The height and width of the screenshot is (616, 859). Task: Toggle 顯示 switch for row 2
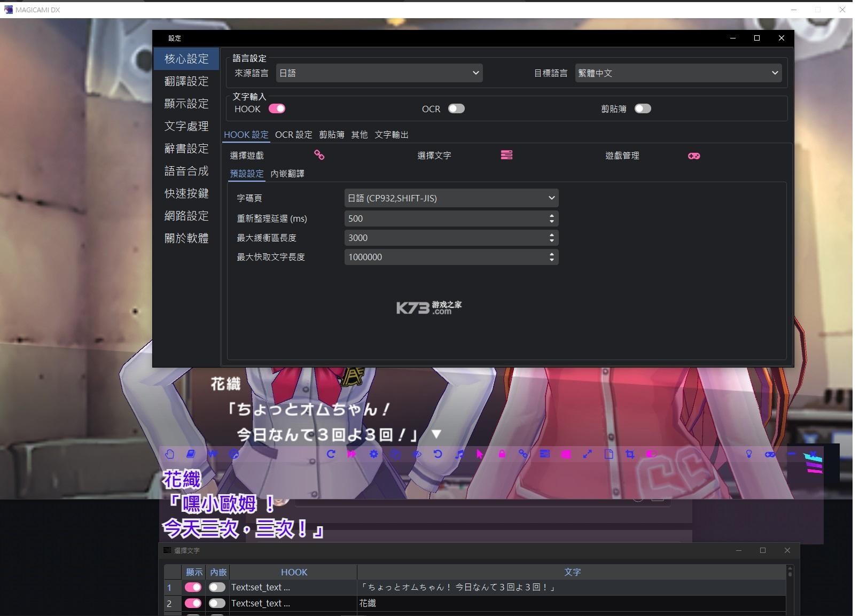(x=193, y=603)
